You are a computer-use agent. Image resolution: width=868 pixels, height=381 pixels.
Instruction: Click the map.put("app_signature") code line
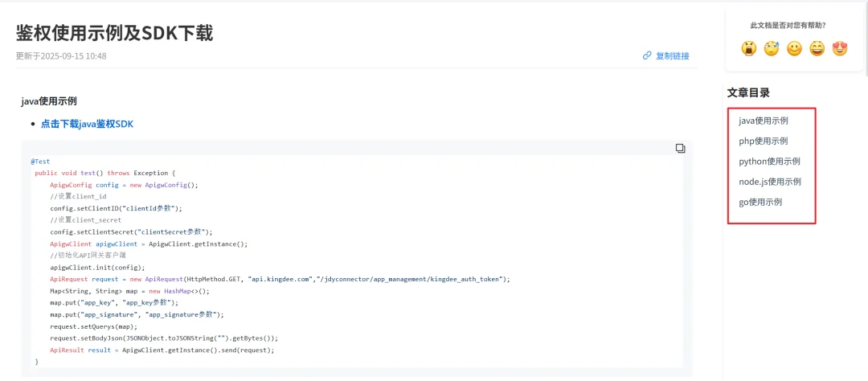(x=137, y=314)
